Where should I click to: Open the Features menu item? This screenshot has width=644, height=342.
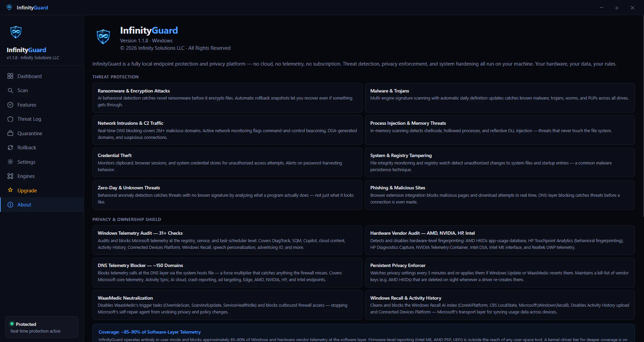tap(27, 105)
